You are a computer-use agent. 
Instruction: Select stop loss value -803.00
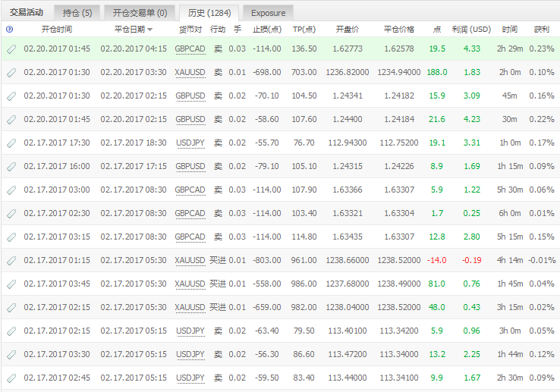click(x=267, y=261)
